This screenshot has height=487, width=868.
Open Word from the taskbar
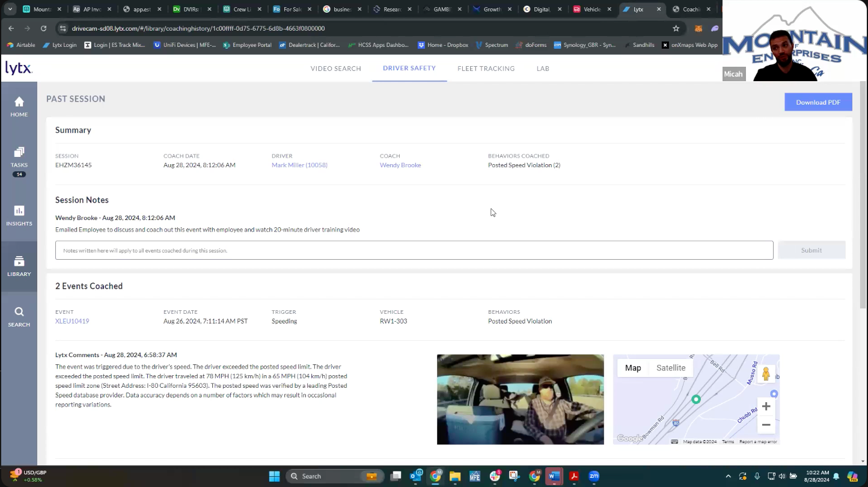tap(554, 476)
